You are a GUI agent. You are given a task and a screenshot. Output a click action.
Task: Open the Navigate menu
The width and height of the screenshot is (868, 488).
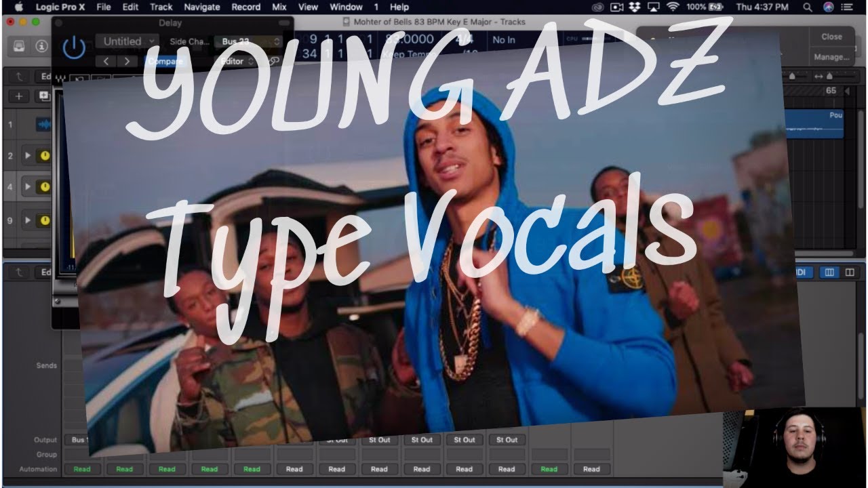point(202,7)
